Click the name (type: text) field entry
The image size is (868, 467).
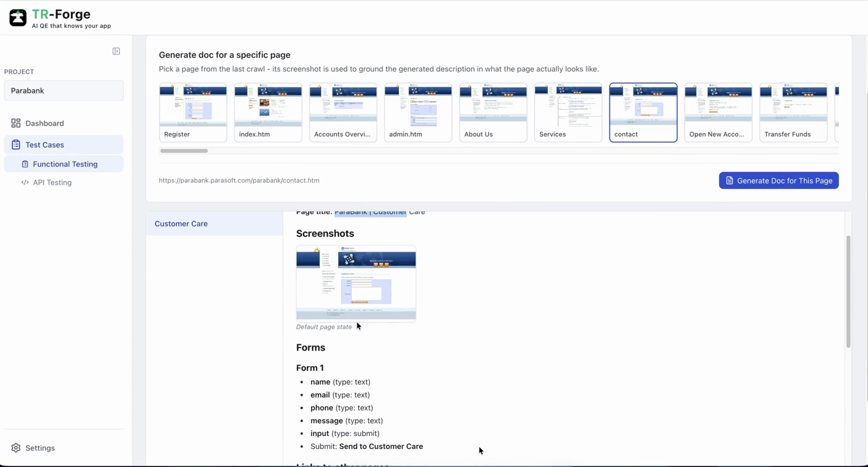340,382
